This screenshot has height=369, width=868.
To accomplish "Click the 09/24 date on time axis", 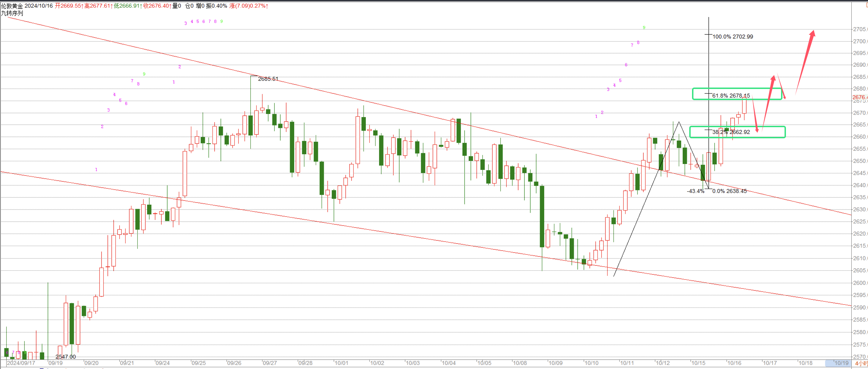I will pyautogui.click(x=163, y=363).
